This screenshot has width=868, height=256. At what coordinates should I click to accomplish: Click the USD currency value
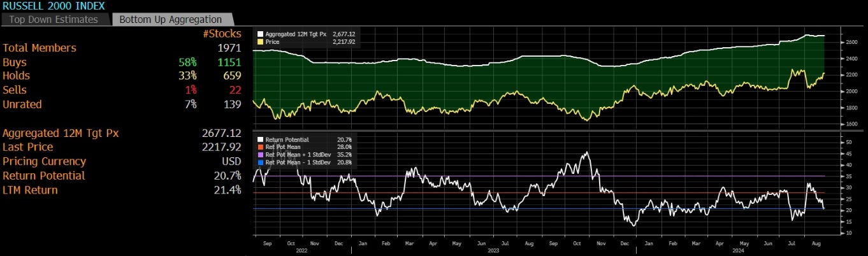tap(231, 161)
